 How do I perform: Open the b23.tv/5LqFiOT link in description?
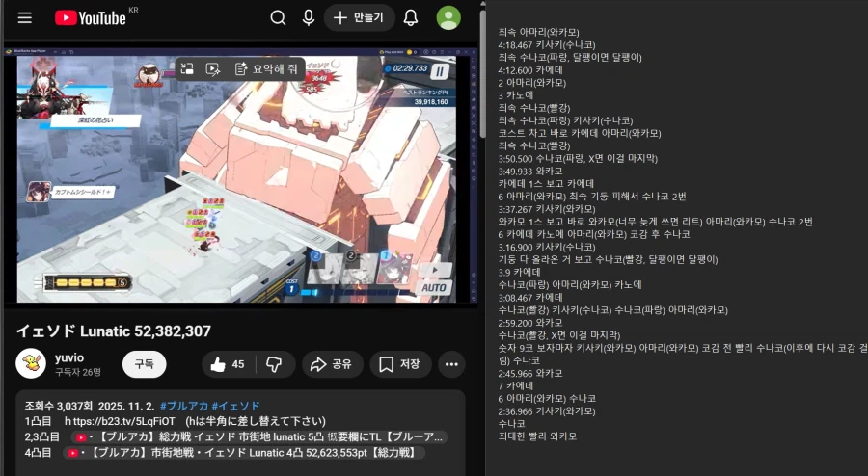[x=120, y=421]
